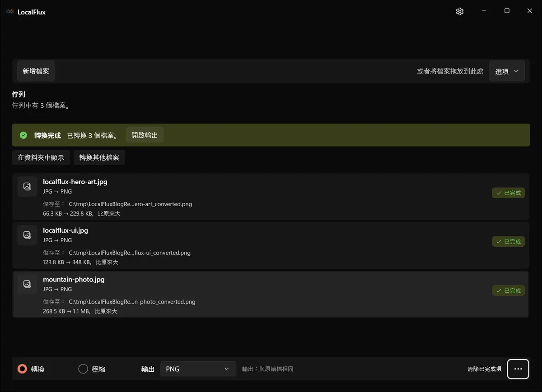The width and height of the screenshot is (542, 392).
Task: Click image icon for localflux-hero-art.jpg
Action: coord(27,186)
